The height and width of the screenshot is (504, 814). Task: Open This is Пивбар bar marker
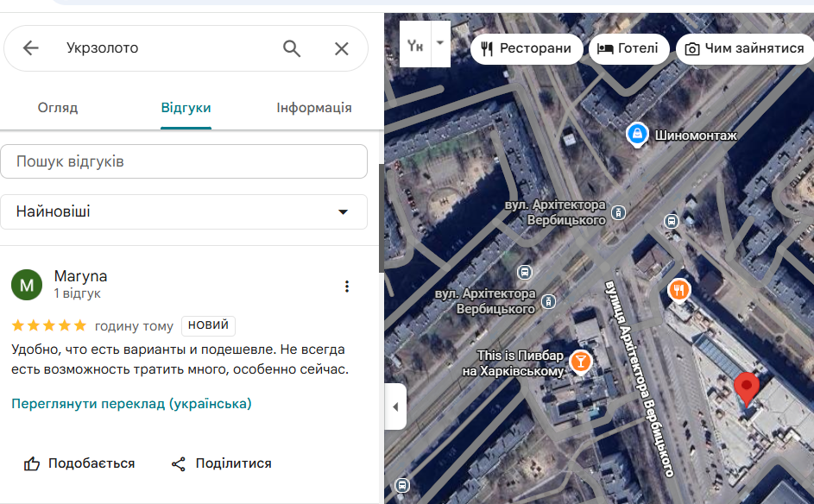click(580, 362)
